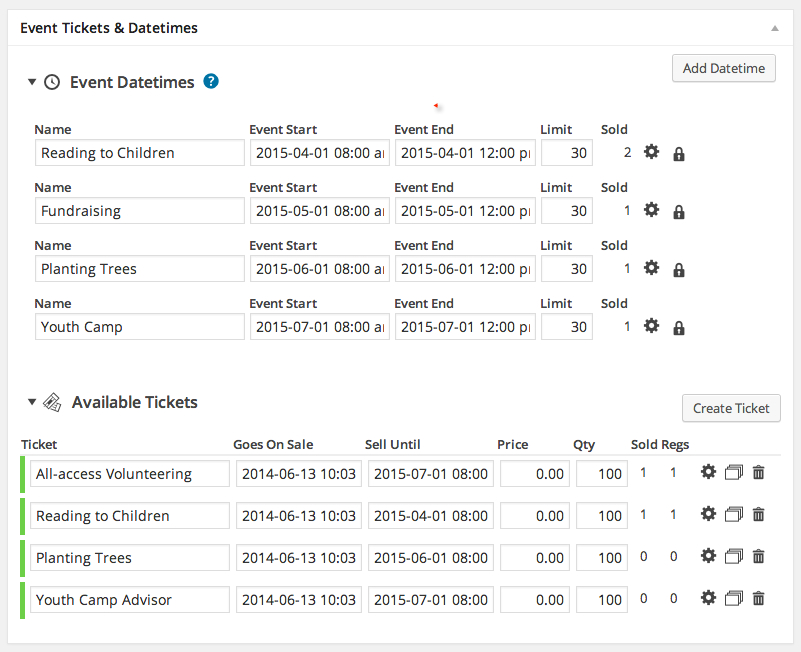Collapse the Event Tickets & Datetimes panel
The width and height of the screenshot is (801, 652).
[775, 29]
